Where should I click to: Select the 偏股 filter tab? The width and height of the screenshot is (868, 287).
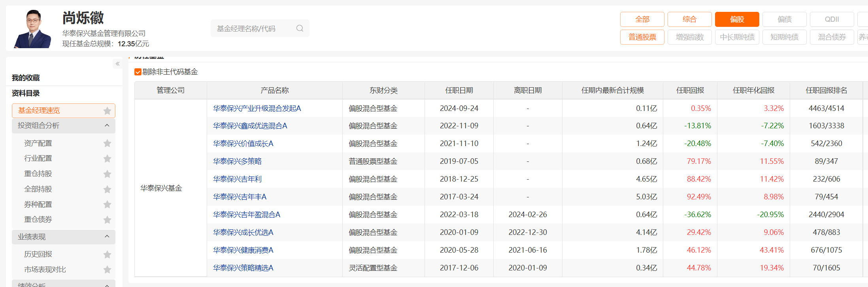pyautogui.click(x=737, y=19)
